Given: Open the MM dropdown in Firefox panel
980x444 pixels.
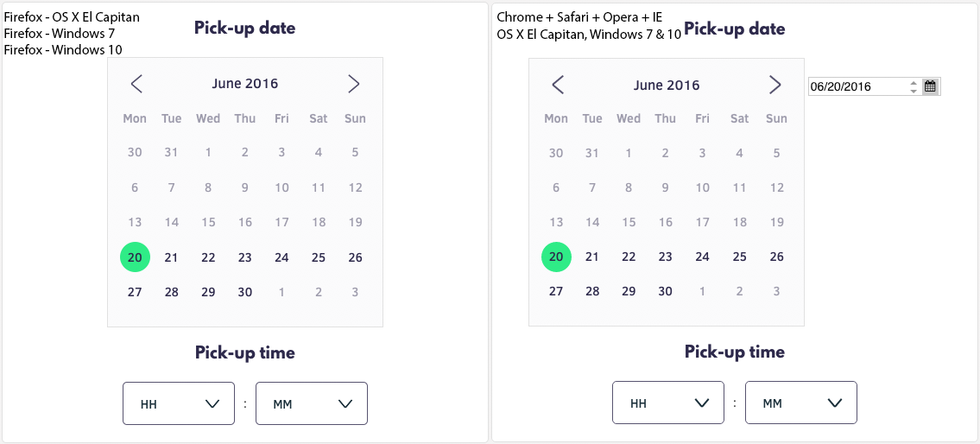Looking at the screenshot, I should click(x=312, y=403).
